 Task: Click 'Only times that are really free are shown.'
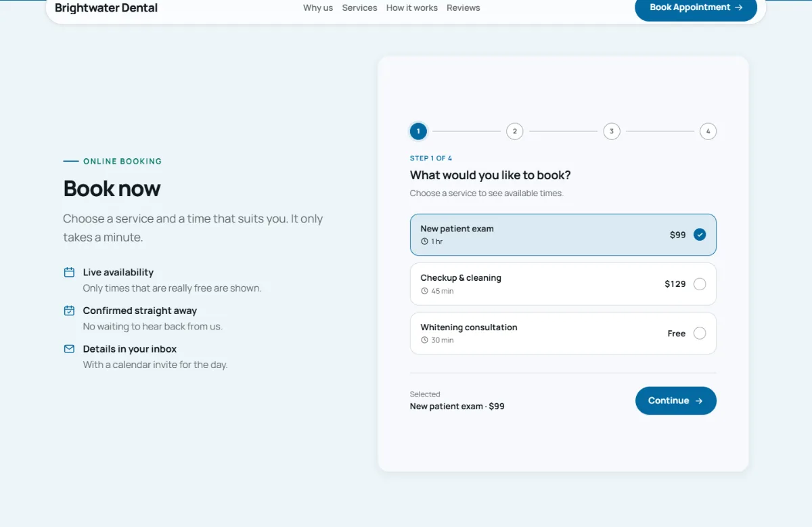[x=172, y=288]
